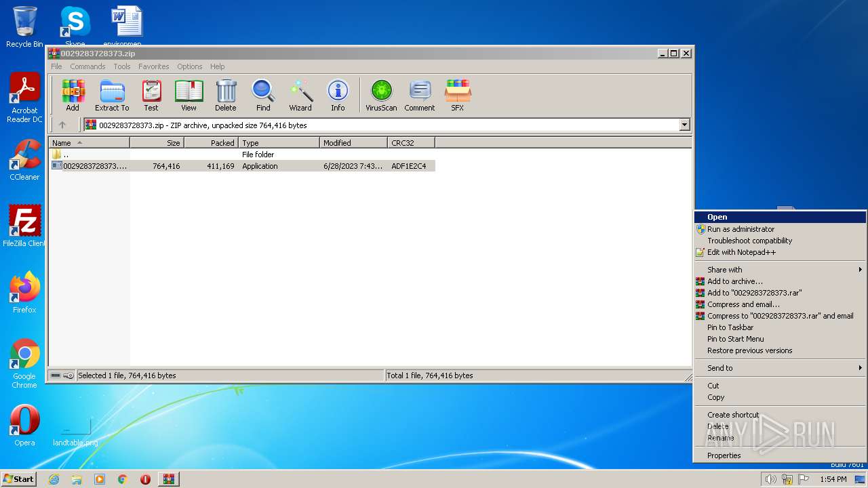Open the Skype desktop shortcut
Screen dimensions: 868x488
click(75, 27)
